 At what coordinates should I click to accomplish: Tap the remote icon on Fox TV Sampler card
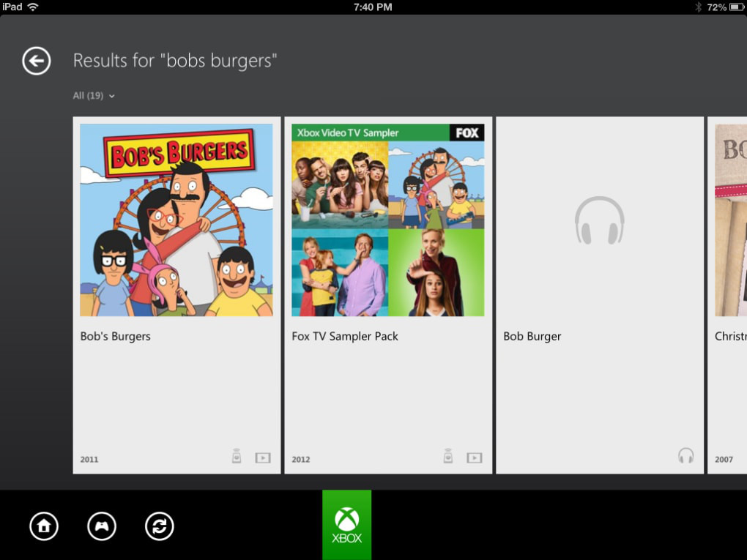pos(447,456)
